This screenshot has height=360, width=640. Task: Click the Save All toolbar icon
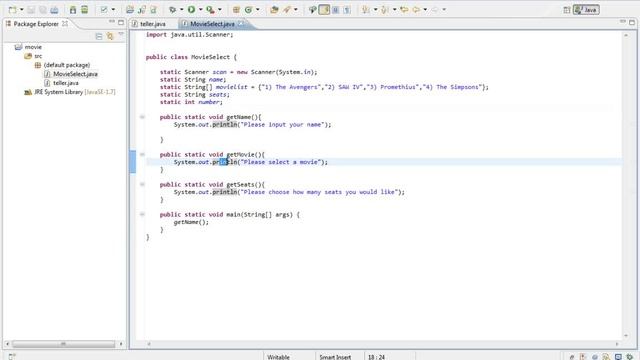pyautogui.click(x=42, y=9)
